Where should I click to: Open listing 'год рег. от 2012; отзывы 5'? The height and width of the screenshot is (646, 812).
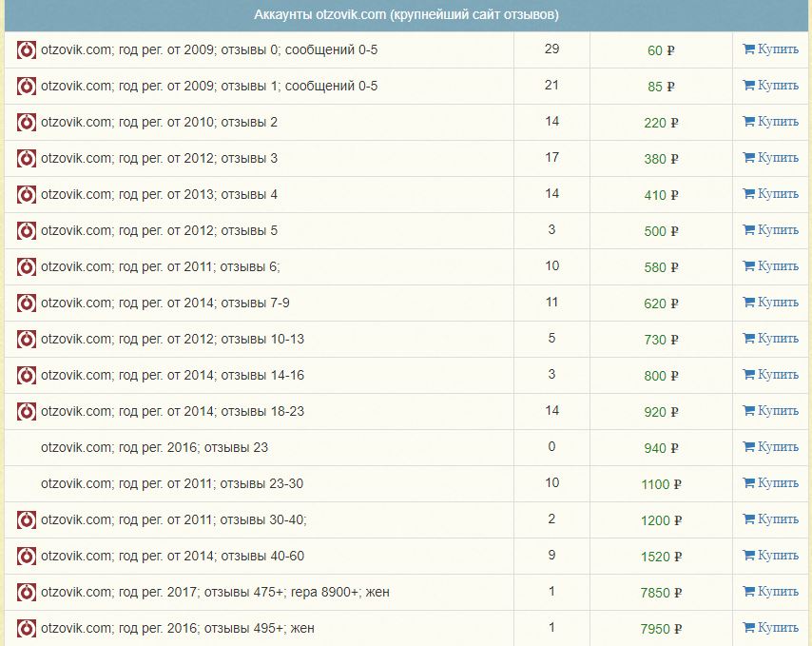coord(159,230)
